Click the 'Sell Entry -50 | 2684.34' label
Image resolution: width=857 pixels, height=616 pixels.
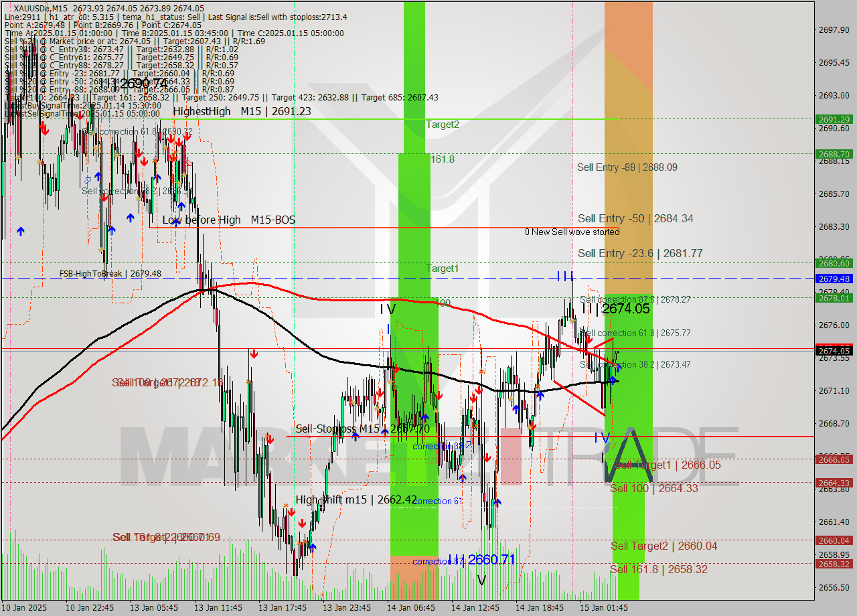click(635, 218)
